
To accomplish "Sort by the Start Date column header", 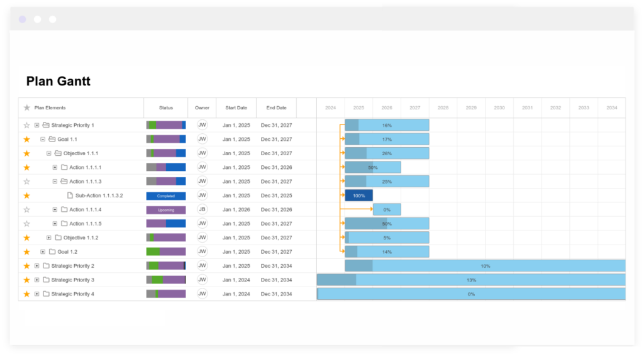I will pos(236,107).
